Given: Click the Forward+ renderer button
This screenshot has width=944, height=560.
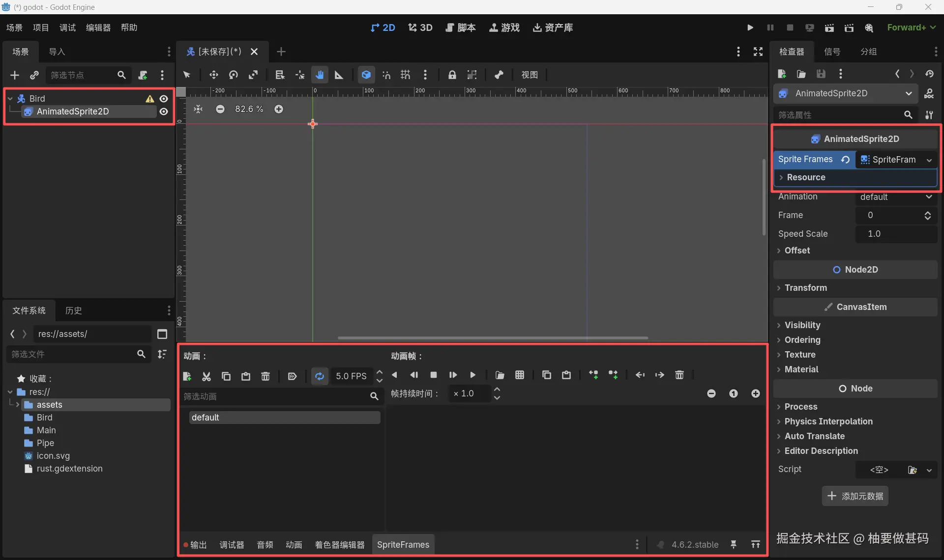Looking at the screenshot, I should pyautogui.click(x=911, y=28).
